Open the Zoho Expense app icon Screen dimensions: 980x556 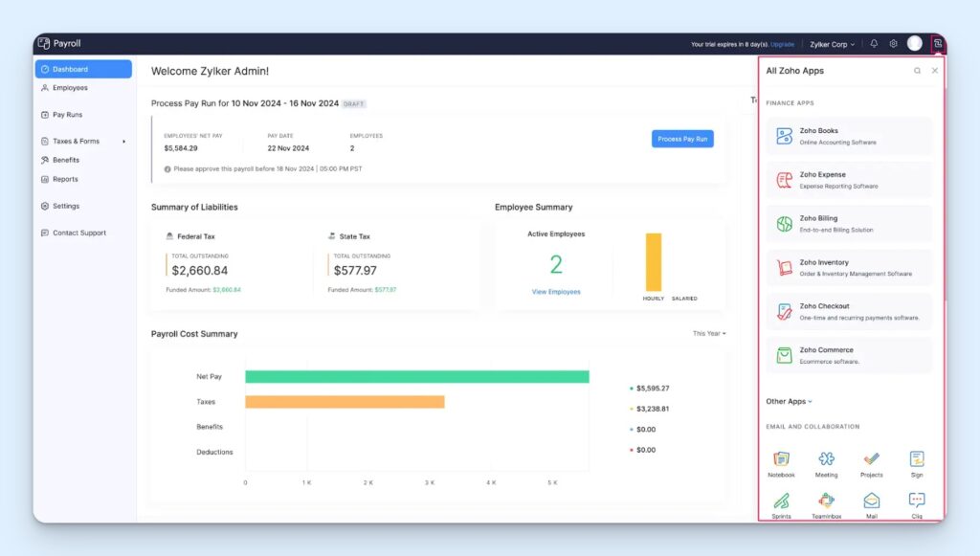784,180
